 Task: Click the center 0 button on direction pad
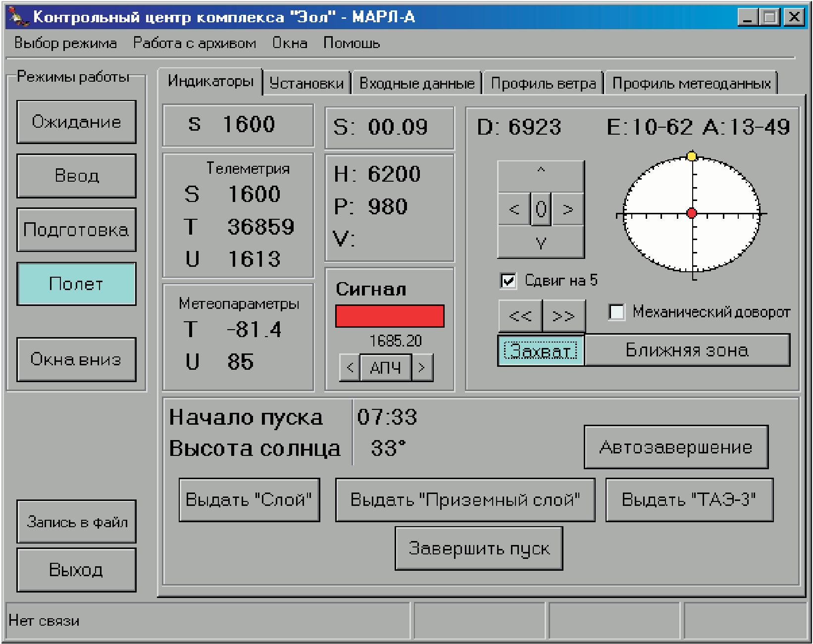coord(541,209)
